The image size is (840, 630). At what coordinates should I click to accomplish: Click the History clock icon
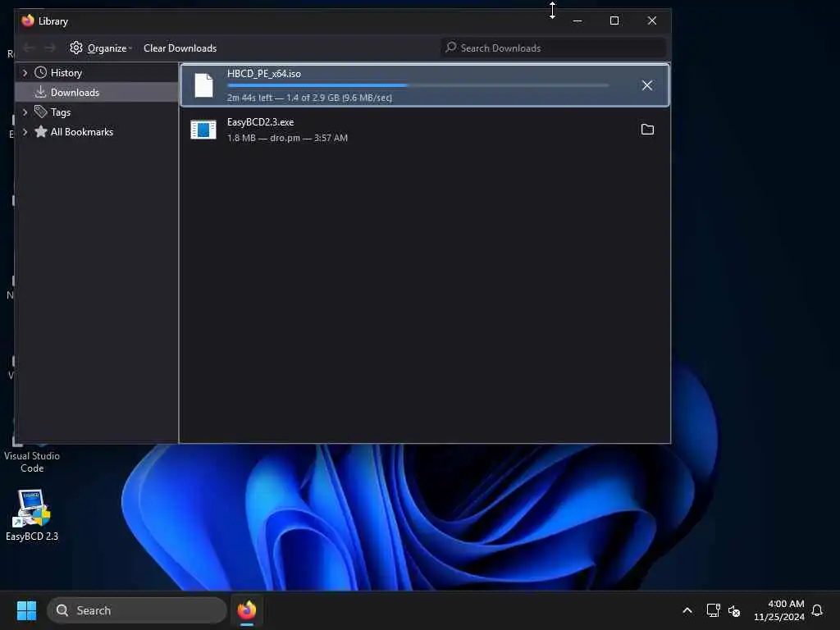pos(40,72)
